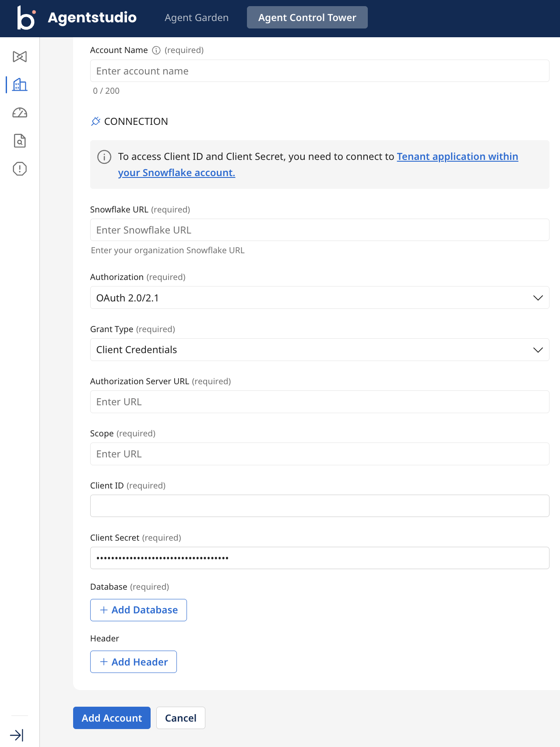Click the Add Account button
The image size is (560, 747).
pyautogui.click(x=112, y=718)
